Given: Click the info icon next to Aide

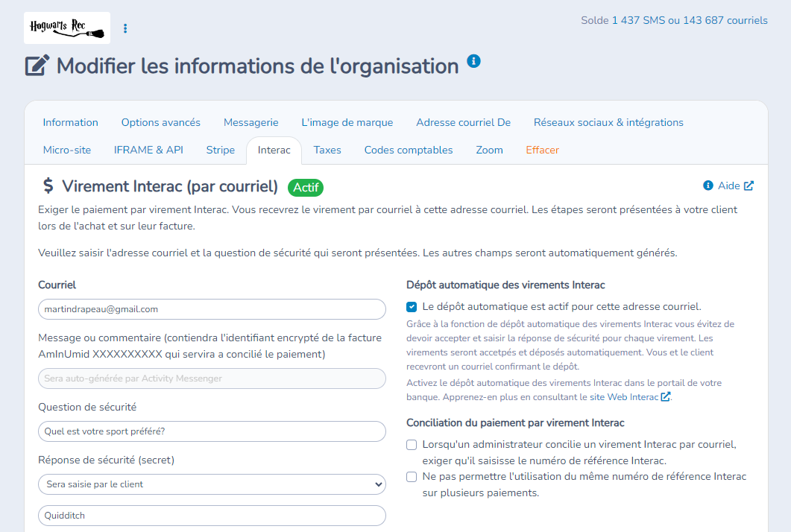Looking at the screenshot, I should 708,186.
